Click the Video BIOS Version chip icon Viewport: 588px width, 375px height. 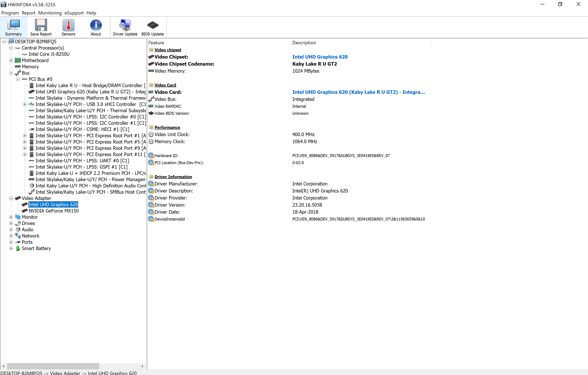(x=151, y=113)
